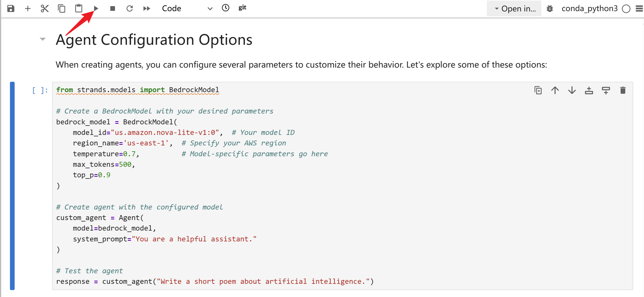
Task: Cut the selected cell with the scissors icon
Action: tap(44, 8)
